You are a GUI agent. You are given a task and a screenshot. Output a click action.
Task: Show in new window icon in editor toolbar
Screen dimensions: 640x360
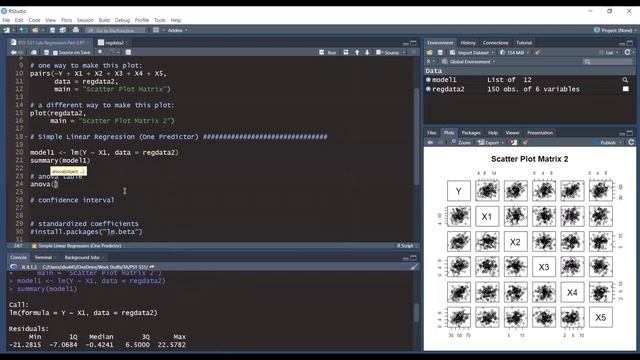[33, 52]
